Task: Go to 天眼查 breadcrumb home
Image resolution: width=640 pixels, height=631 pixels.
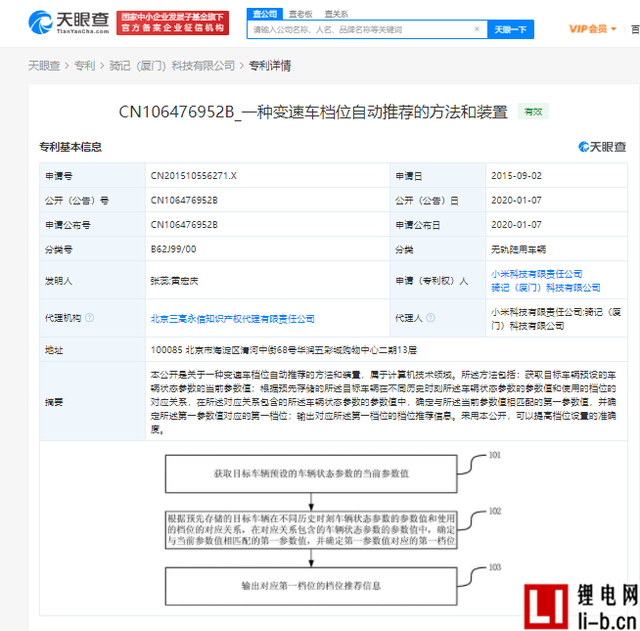Action: coord(44,66)
